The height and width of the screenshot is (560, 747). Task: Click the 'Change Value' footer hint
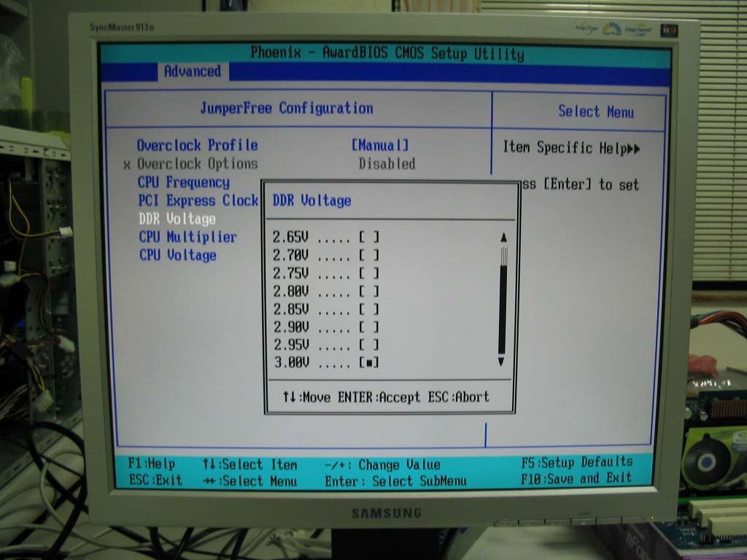(399, 464)
